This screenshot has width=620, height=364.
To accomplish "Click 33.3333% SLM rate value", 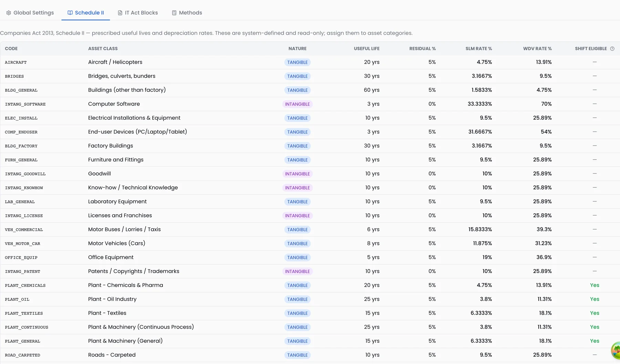I will pos(479,104).
